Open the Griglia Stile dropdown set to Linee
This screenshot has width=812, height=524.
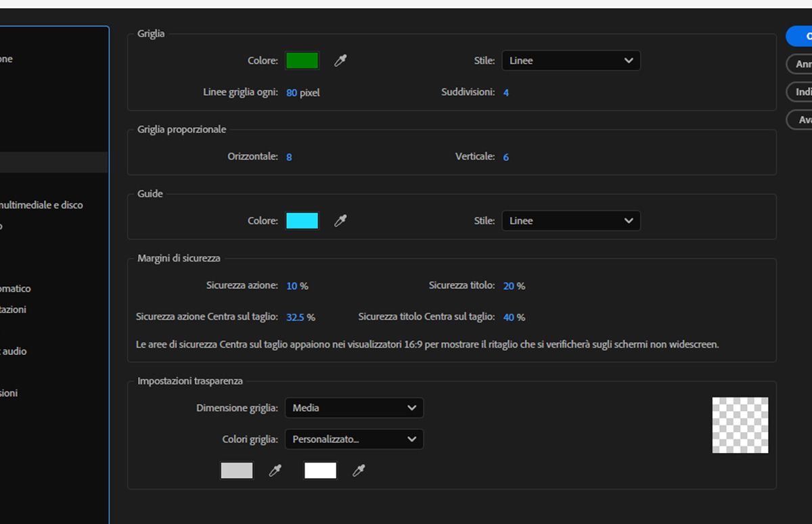571,61
